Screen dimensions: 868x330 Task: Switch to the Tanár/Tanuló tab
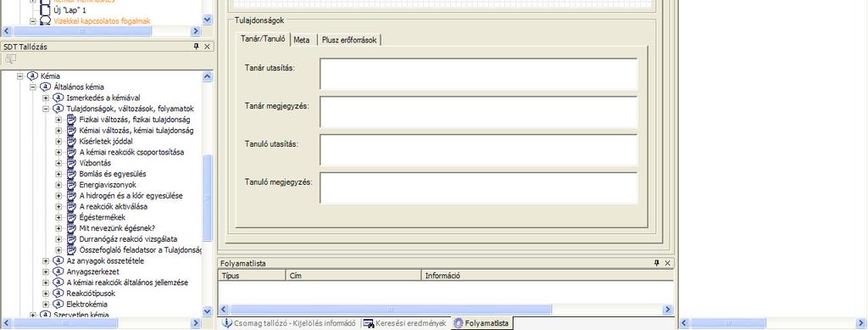263,39
